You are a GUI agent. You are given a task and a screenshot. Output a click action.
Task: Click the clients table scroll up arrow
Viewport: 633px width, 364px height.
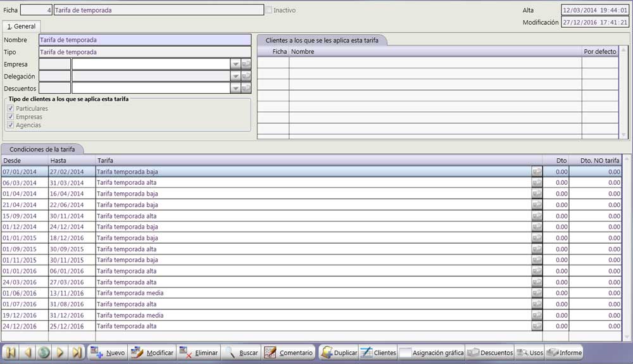coord(624,50)
